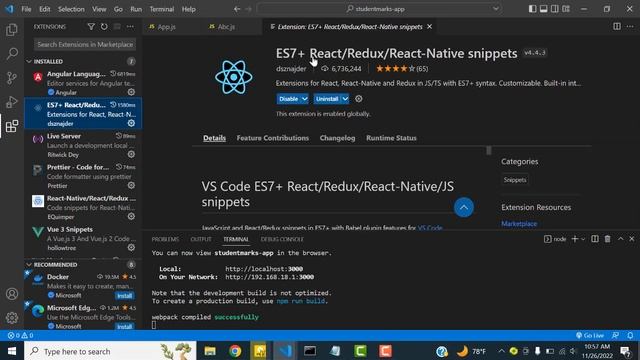Open the Feature Contributions tab
Viewport: 640px width, 360px height.
point(273,138)
